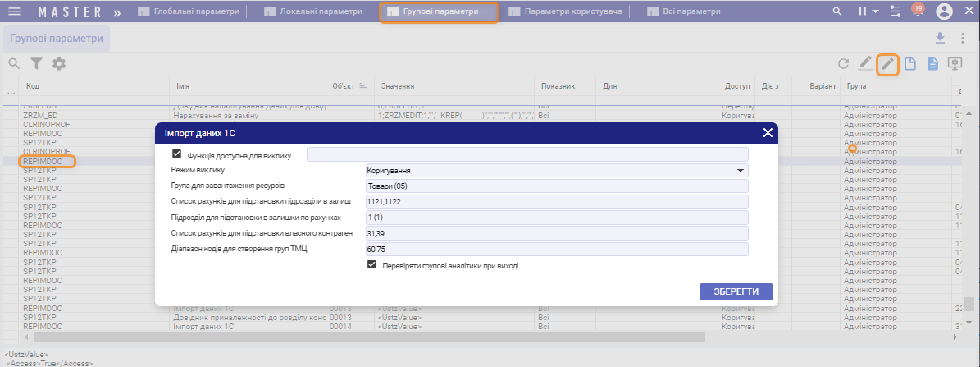The height and width of the screenshot is (367, 980).
Task: Open the filter funnel icon
Action: pos(36,63)
